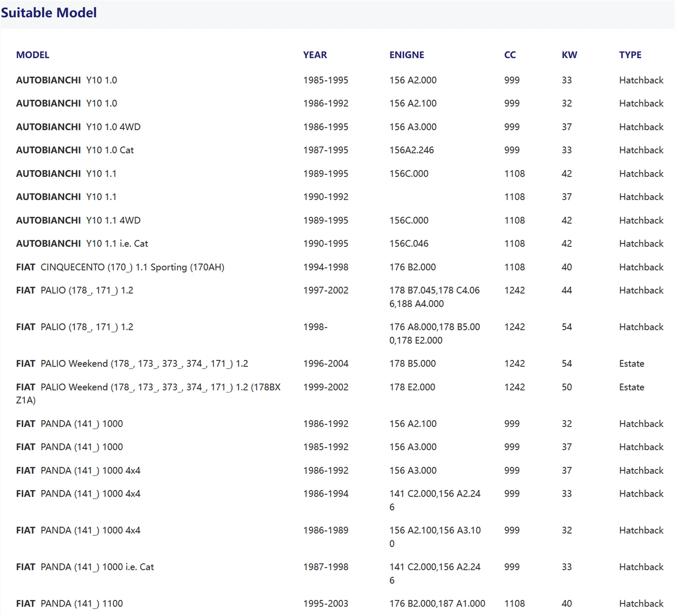675x616 pixels.
Task: Click year '1990-1992' in Y10 1.1 row
Action: tap(326, 197)
